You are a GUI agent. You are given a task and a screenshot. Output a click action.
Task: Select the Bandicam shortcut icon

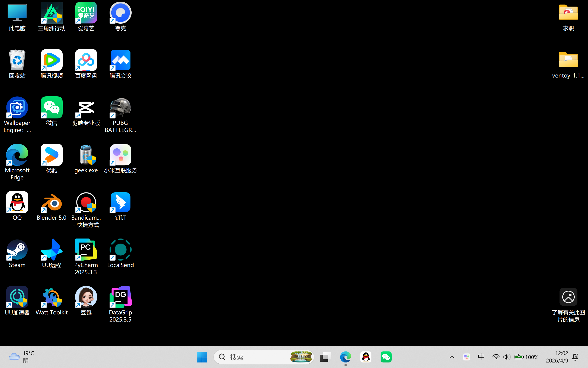[x=86, y=210]
